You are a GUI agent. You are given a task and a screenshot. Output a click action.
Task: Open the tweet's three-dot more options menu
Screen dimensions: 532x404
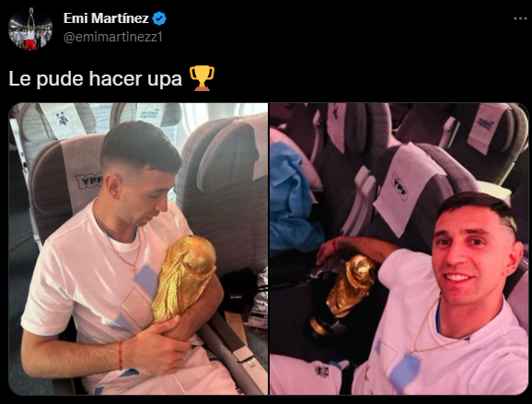pyautogui.click(x=520, y=18)
